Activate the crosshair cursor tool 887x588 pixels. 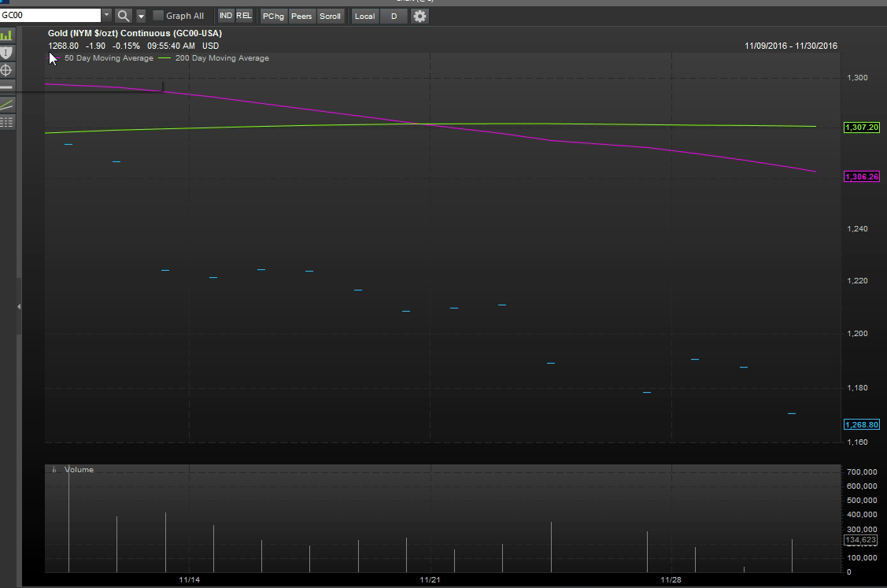click(x=6, y=70)
